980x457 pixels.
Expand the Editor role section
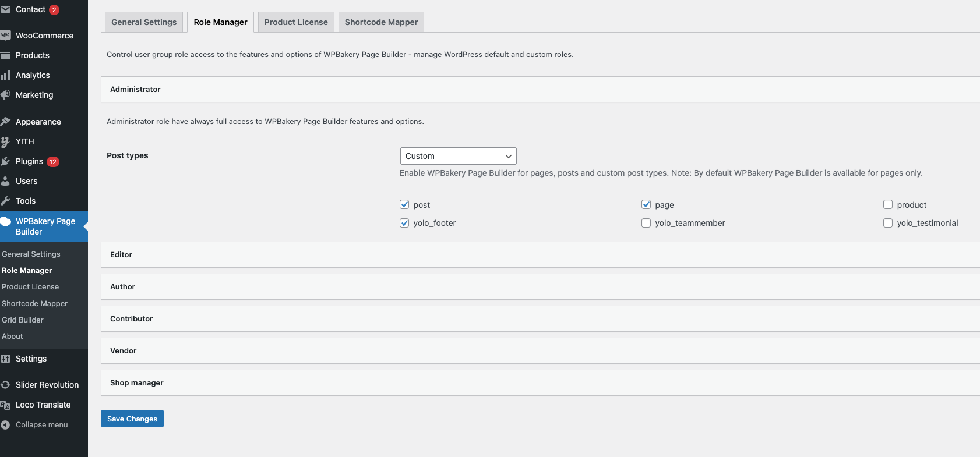[x=540, y=254]
